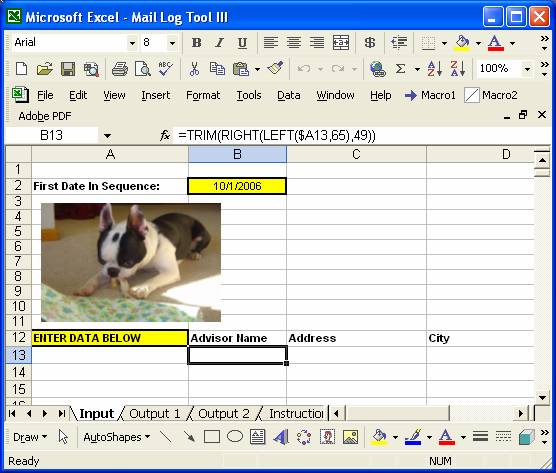This screenshot has height=473, width=556.
Task: Click the Merge and Center icon
Action: tap(341, 43)
